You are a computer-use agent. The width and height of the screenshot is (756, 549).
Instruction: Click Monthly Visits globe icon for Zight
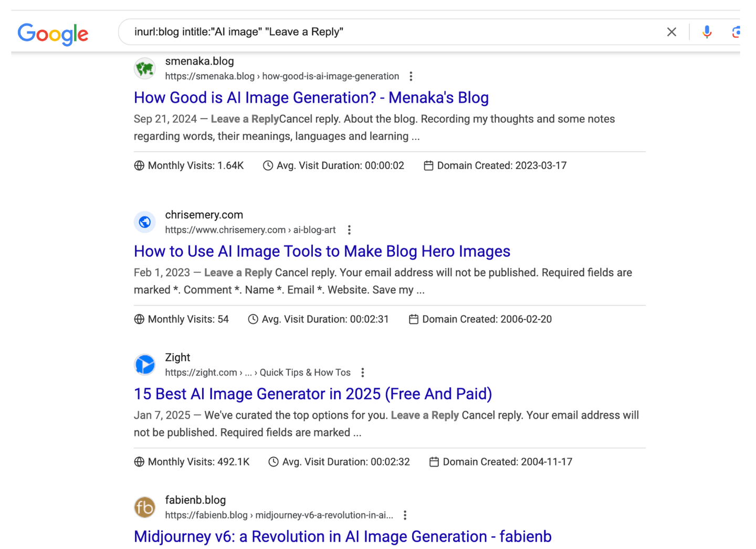pyautogui.click(x=139, y=462)
